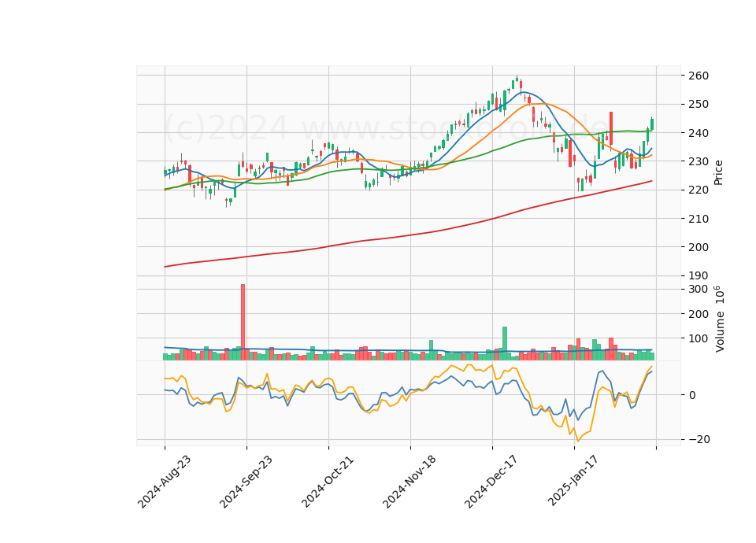Click the 2024-Nov-18 date label
Viewport: 756px width, 543px height.
409,482
